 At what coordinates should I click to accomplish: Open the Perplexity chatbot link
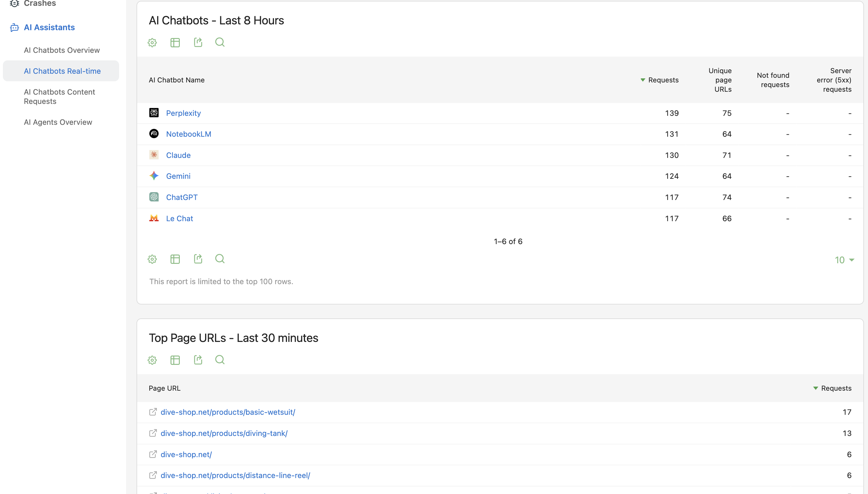(x=183, y=113)
